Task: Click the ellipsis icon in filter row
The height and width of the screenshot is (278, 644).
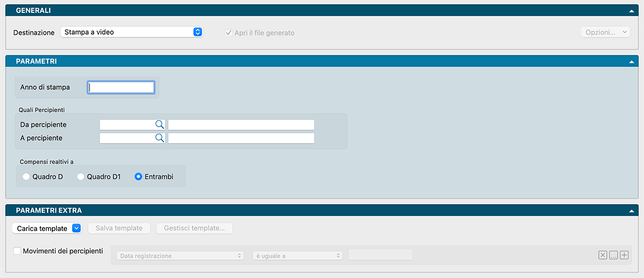Action: point(614,256)
